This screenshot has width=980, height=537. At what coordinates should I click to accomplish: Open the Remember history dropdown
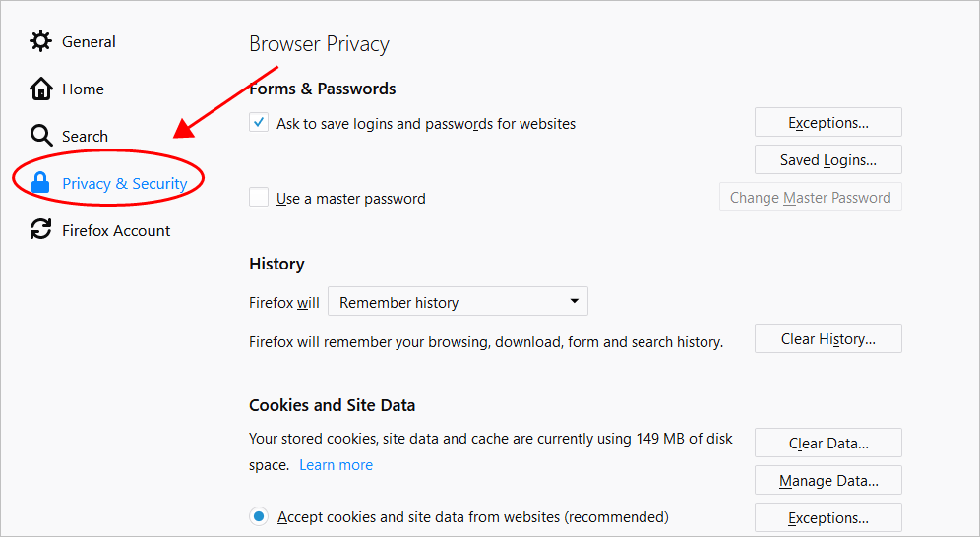pyautogui.click(x=458, y=302)
